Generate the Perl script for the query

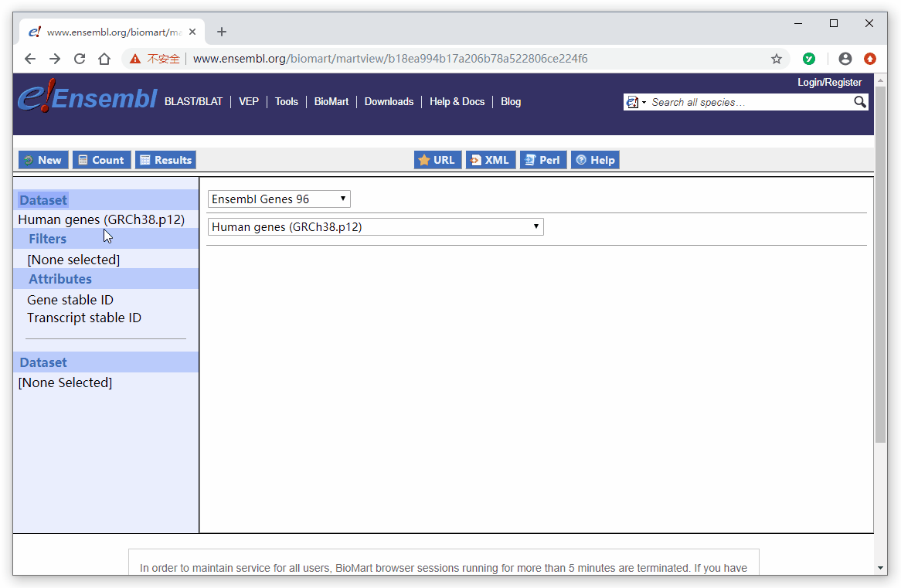pyautogui.click(x=543, y=160)
